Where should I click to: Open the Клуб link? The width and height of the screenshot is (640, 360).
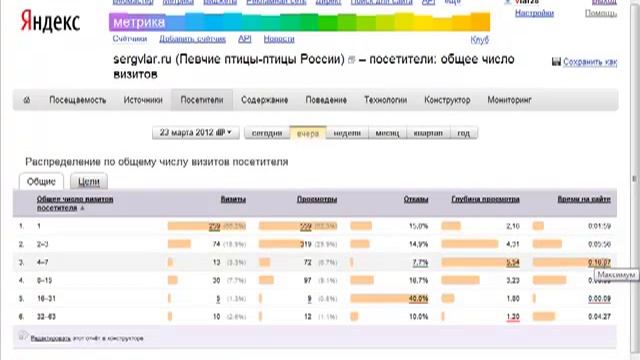click(x=480, y=40)
